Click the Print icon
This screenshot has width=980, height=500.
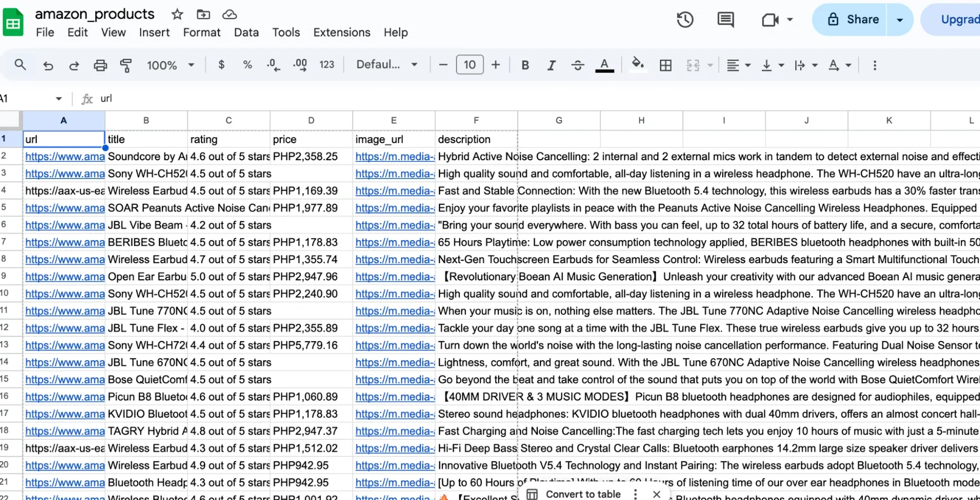100,64
